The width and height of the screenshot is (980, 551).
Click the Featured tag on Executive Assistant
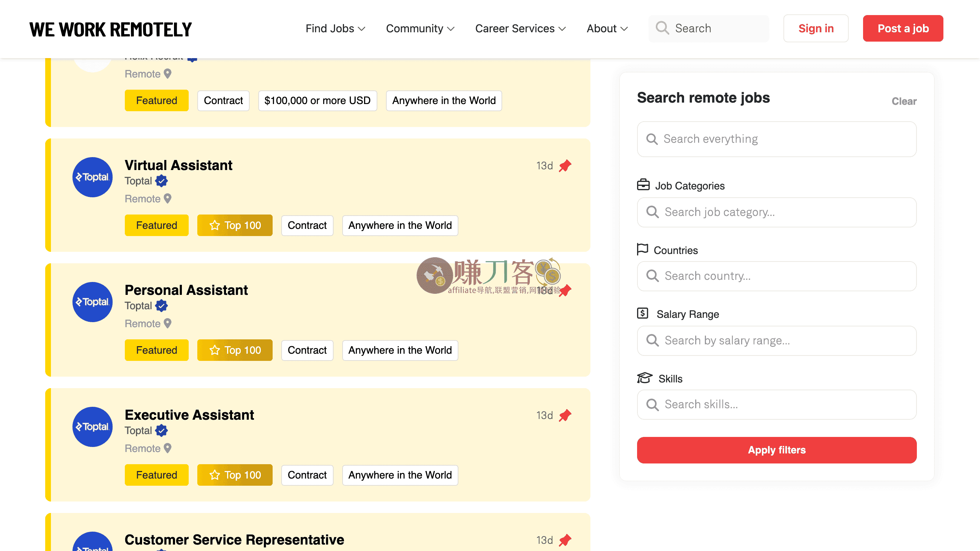click(x=156, y=475)
